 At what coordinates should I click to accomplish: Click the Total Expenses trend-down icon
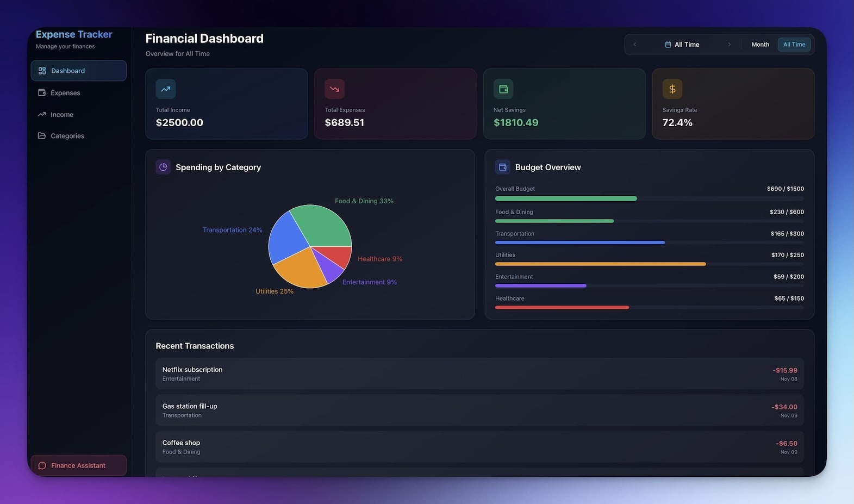click(x=334, y=89)
